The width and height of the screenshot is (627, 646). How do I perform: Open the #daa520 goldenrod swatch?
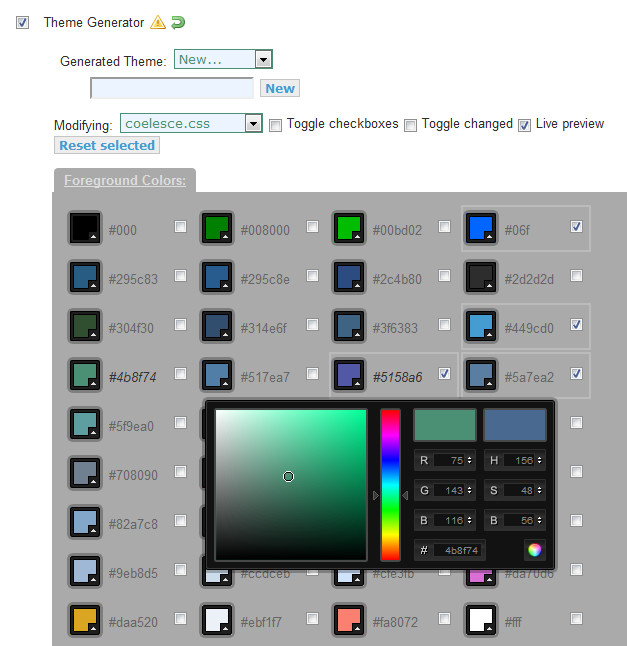point(84,620)
